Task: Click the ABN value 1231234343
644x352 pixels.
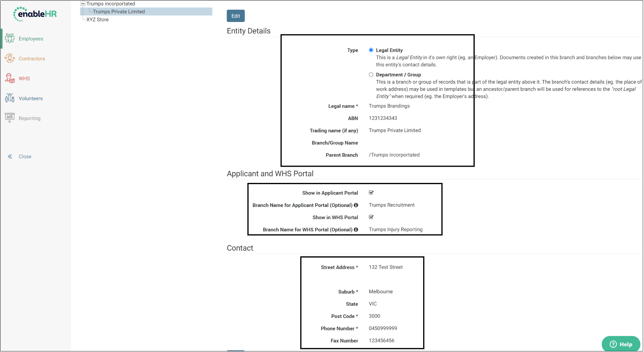Action: click(383, 118)
